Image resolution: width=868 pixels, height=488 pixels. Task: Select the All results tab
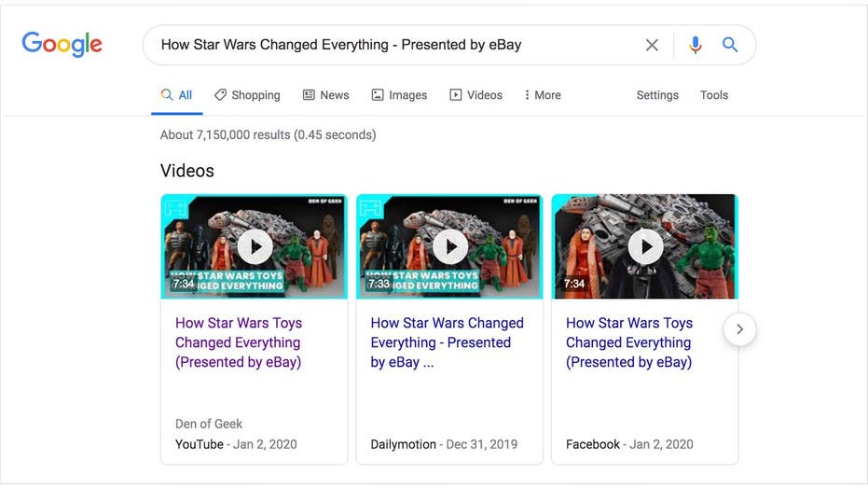click(176, 95)
